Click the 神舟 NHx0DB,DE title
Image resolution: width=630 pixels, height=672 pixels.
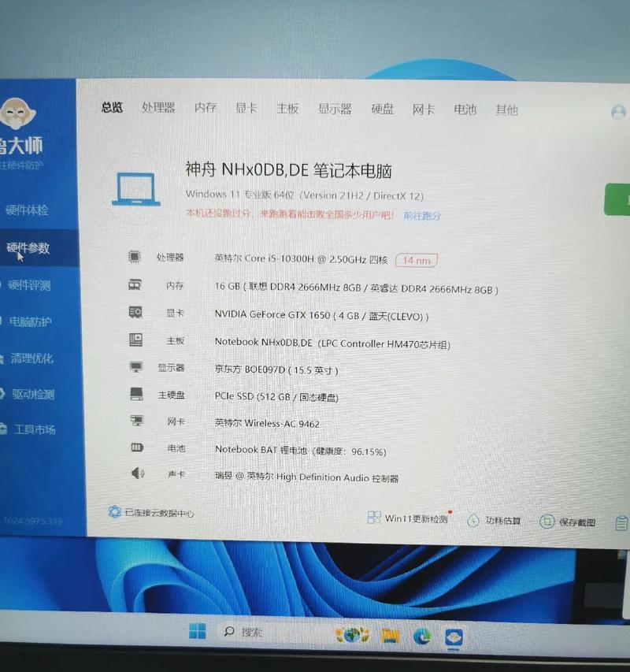(289, 170)
